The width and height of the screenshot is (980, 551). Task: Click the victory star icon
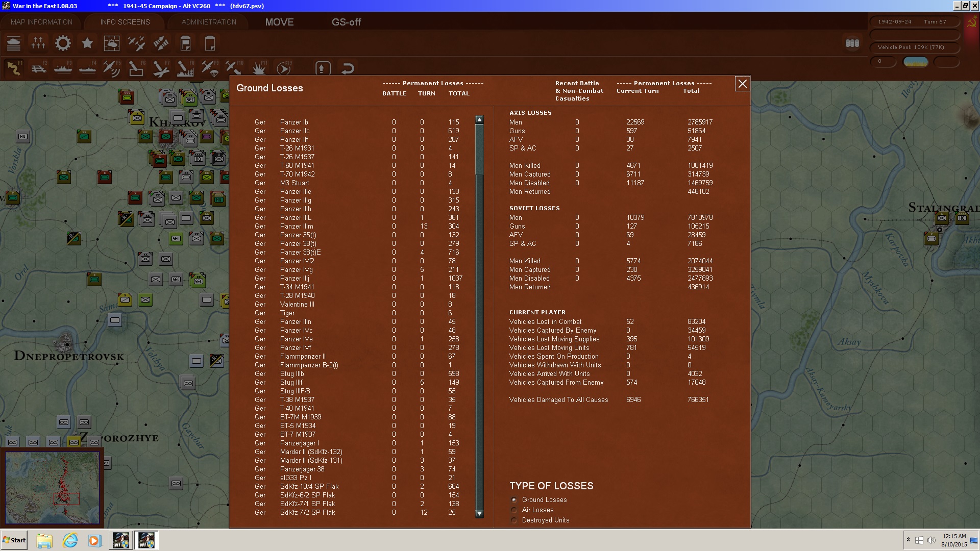pyautogui.click(x=87, y=43)
